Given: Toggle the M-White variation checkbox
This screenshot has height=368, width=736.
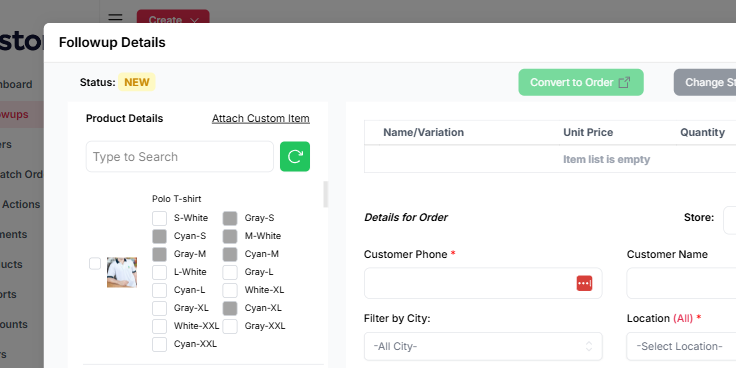Looking at the screenshot, I should point(230,236).
